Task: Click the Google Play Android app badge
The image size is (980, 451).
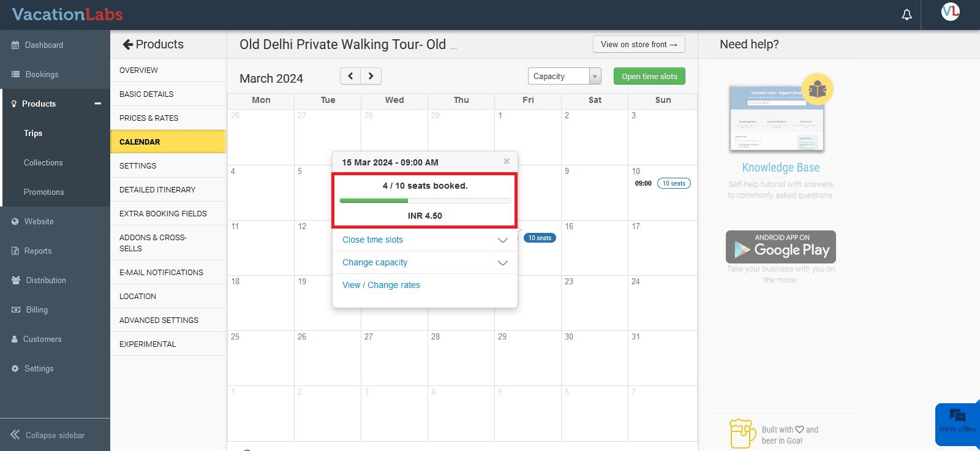Action: (x=781, y=246)
